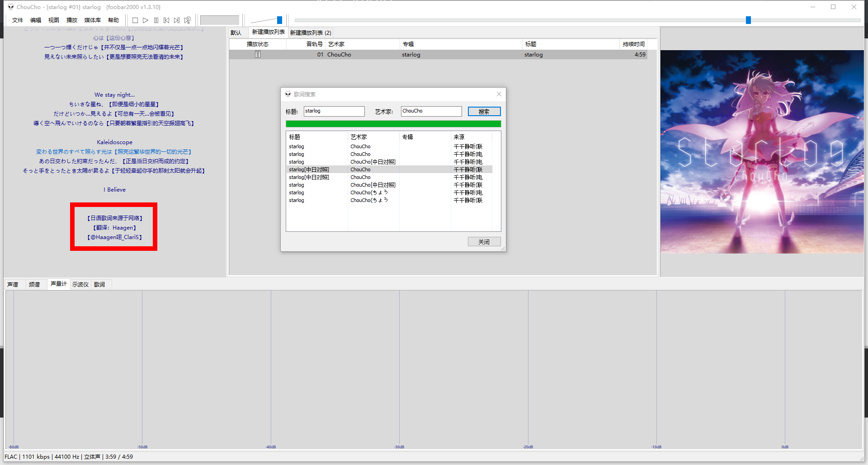Start playback with the Play icon
Image resolution: width=868 pixels, height=465 pixels.
tap(146, 20)
